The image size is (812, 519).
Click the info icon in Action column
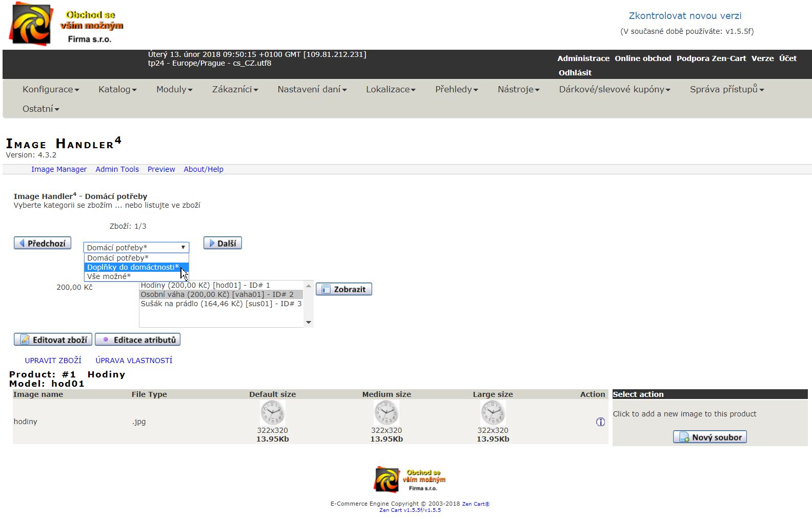tap(600, 422)
